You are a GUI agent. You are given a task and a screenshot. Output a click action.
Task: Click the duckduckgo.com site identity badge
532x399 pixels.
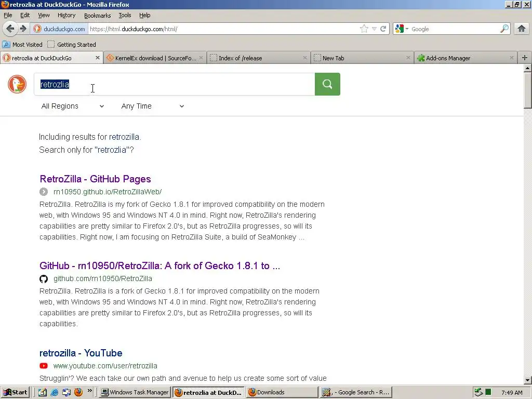click(59, 29)
